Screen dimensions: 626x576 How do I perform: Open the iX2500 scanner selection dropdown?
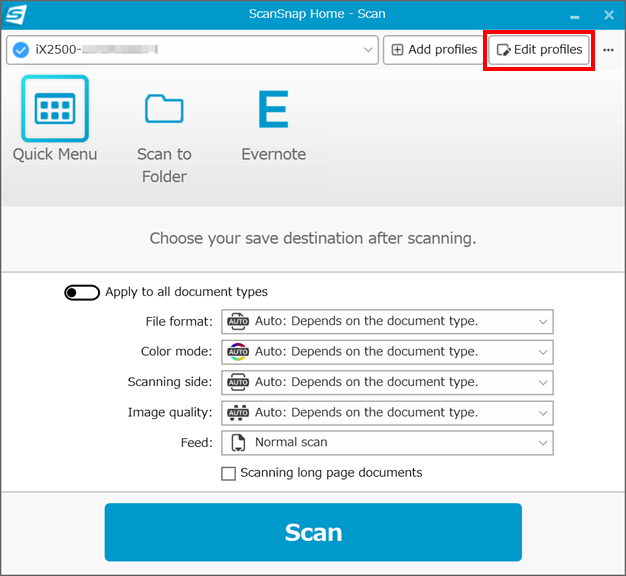click(x=192, y=50)
